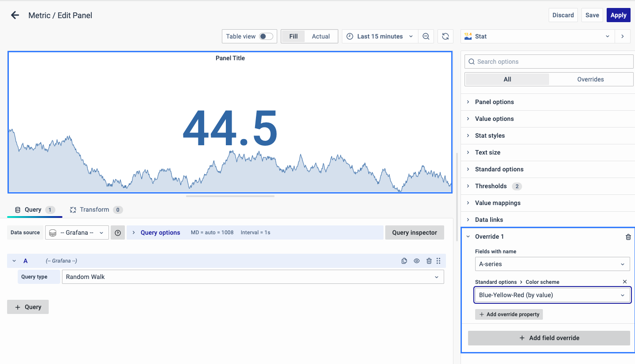The width and height of the screenshot is (635, 364).
Task: Click the refresh dashboard icon
Action: (445, 36)
